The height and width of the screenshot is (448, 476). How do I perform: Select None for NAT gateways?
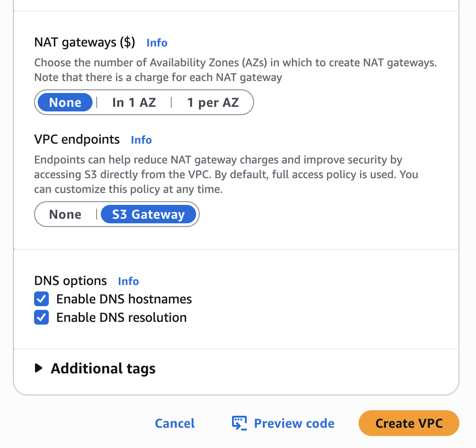point(65,102)
